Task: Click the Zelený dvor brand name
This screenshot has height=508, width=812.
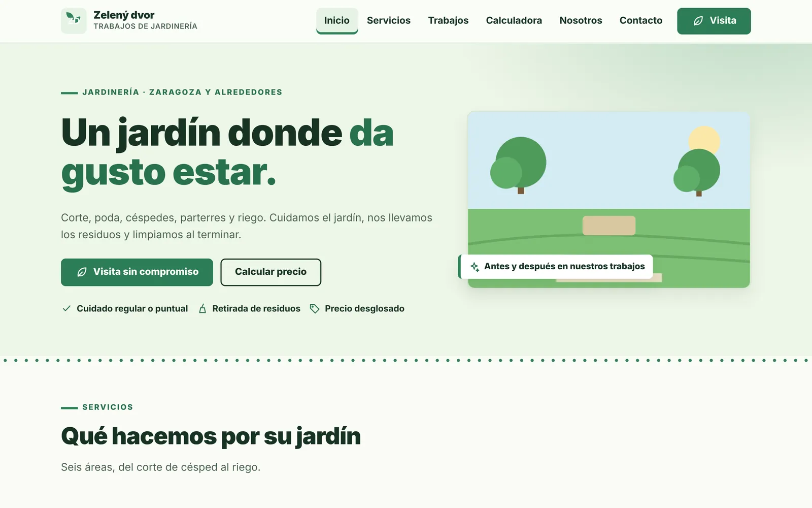Action: (x=124, y=15)
